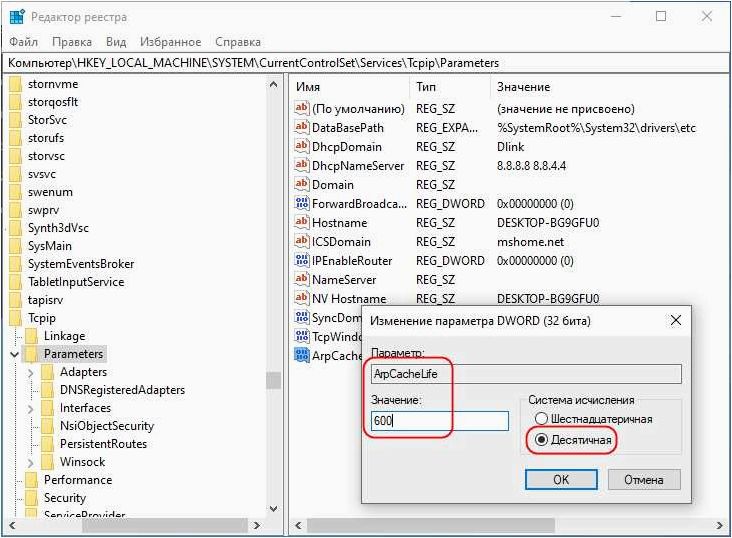Select the SysMain tree item
The image size is (732, 538).
click(x=49, y=246)
